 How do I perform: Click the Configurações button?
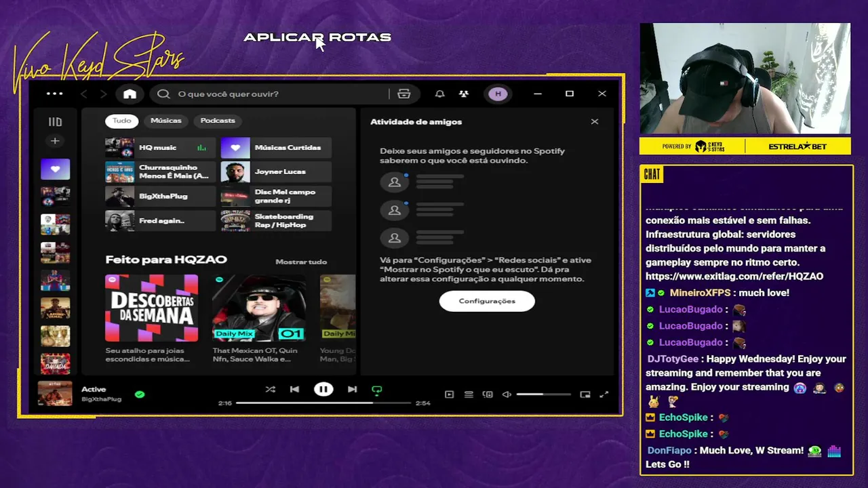click(487, 301)
